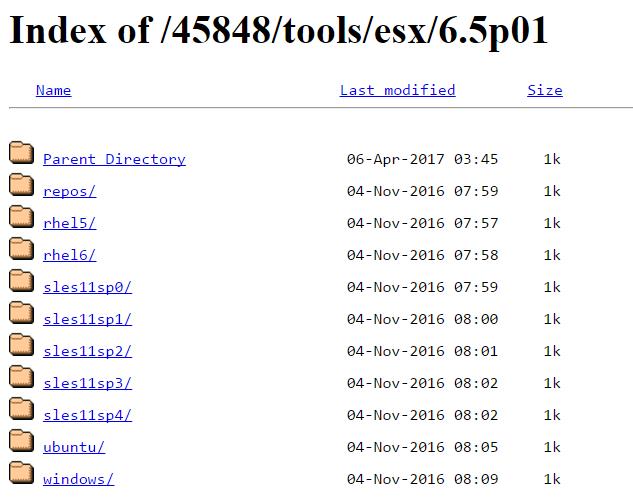This screenshot has width=633, height=501.
Task: Click the folder icon next to ubuntu/
Action: coord(21,441)
